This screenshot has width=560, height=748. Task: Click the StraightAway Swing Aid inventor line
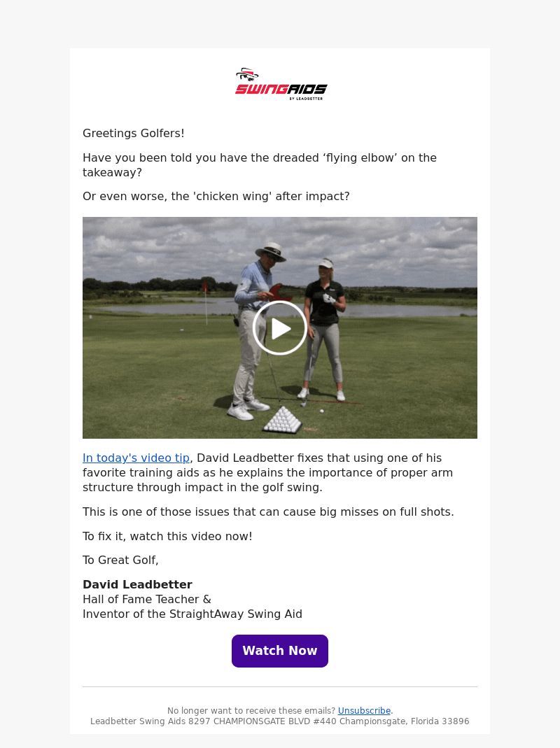(x=192, y=614)
